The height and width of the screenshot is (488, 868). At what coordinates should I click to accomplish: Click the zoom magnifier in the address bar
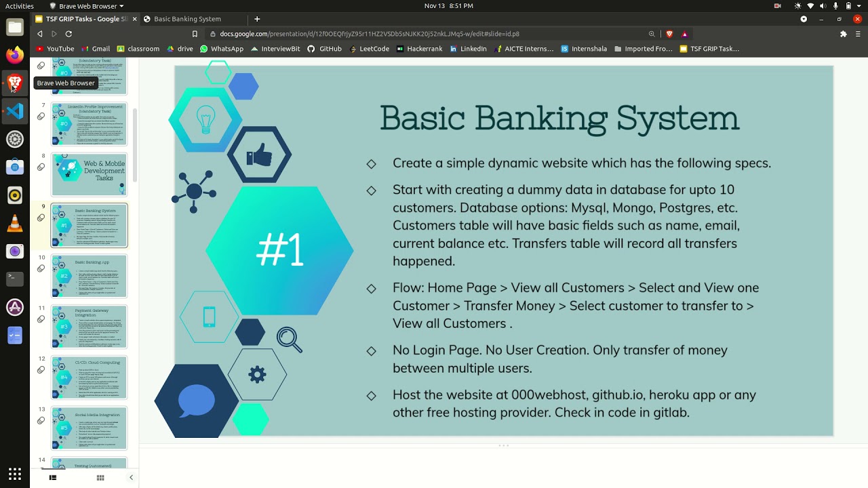[x=652, y=34]
